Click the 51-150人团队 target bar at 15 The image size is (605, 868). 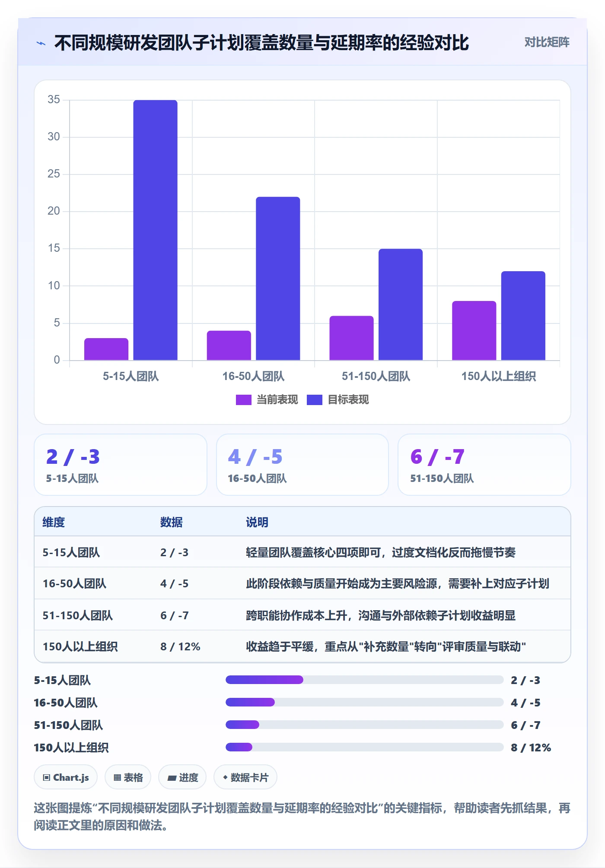coord(401,304)
